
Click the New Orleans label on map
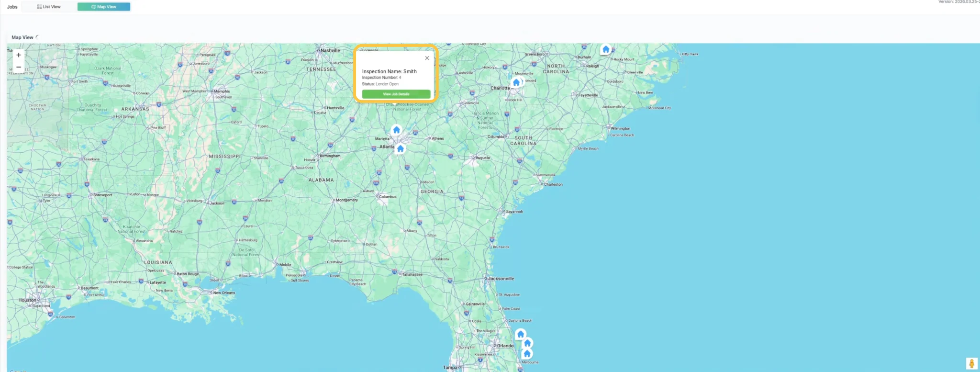pyautogui.click(x=224, y=293)
